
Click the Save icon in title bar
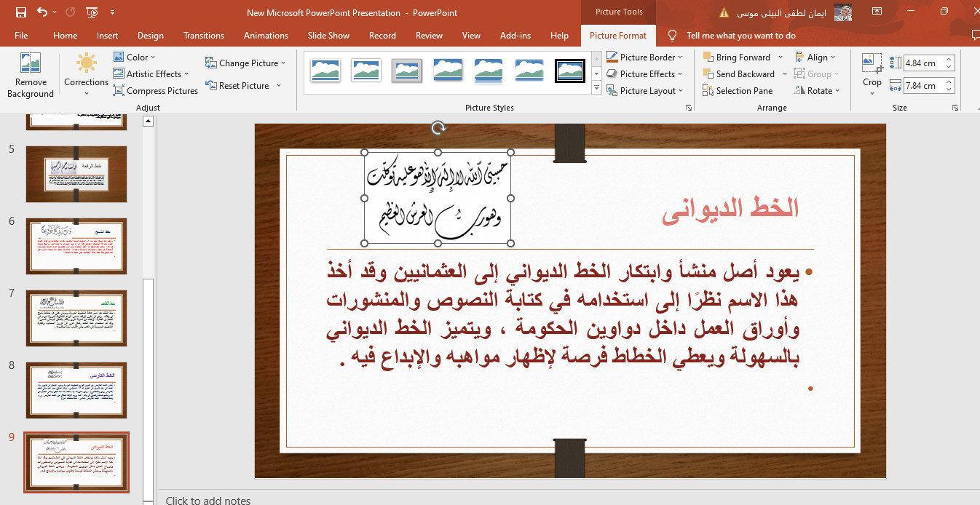click(x=20, y=12)
